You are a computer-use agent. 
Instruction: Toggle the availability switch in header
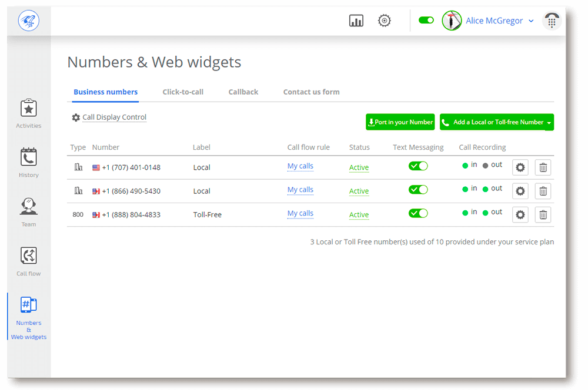point(426,20)
